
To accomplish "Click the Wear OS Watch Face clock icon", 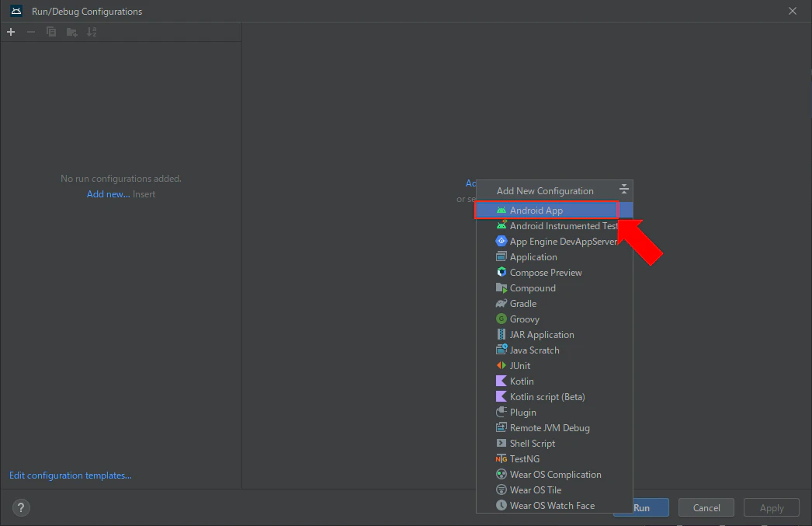I will pos(501,505).
